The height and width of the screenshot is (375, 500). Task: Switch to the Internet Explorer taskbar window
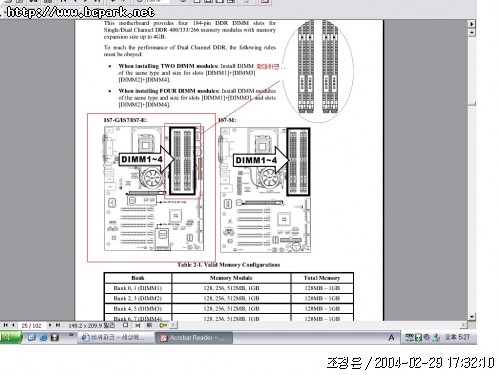[116, 338]
